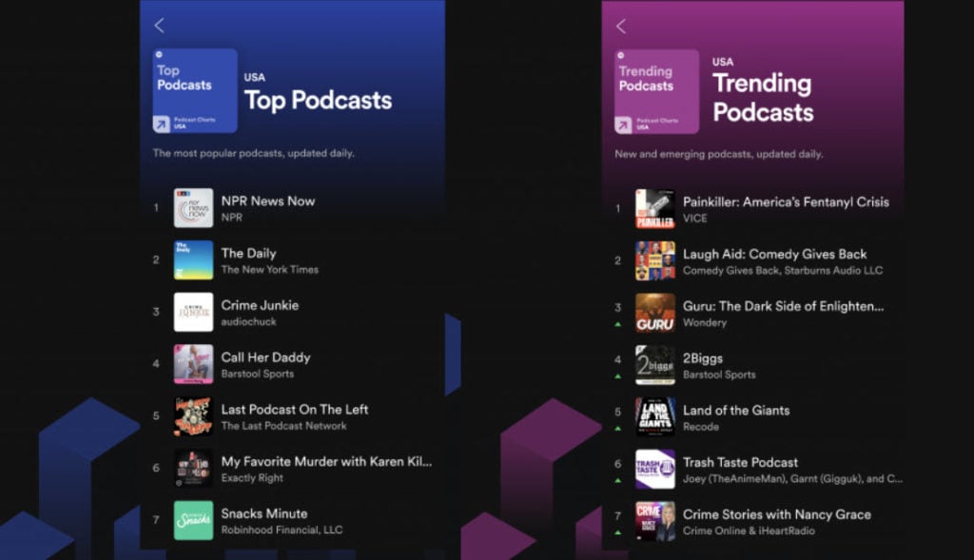Image resolution: width=974 pixels, height=560 pixels.
Task: Click publisher The Last Podcast Network
Action: (283, 426)
